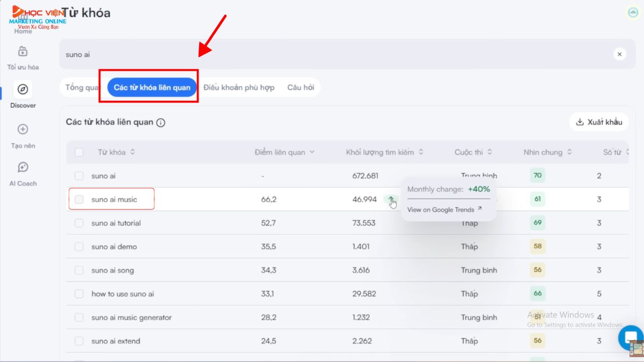644x362 pixels.
Task: Toggle the select-all checkbox in table header
Action: [79, 152]
